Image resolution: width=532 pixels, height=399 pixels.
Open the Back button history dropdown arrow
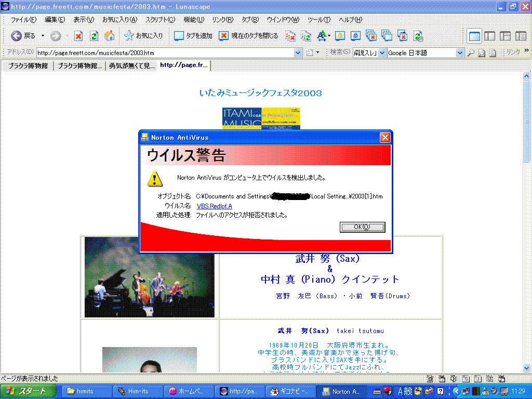(43, 36)
